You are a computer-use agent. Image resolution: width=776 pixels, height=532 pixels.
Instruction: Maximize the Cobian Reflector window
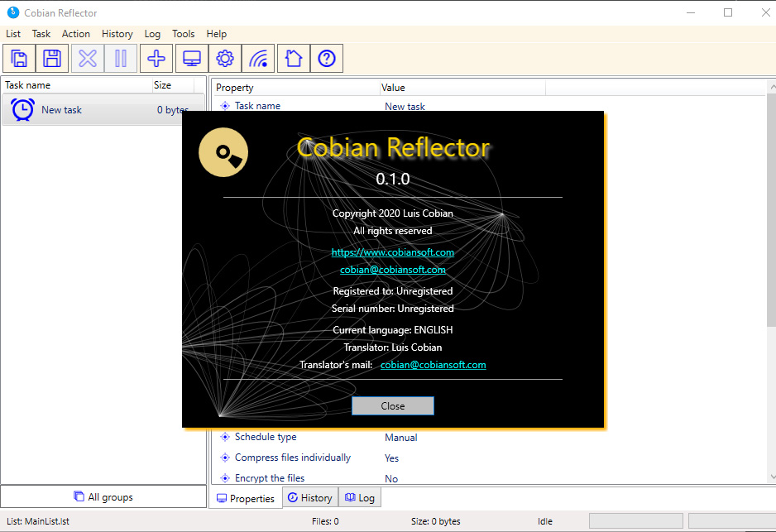pyautogui.click(x=728, y=12)
